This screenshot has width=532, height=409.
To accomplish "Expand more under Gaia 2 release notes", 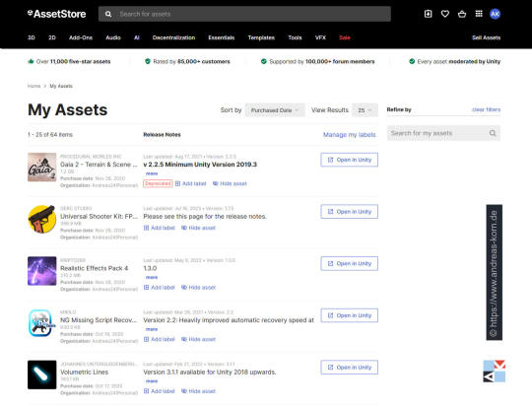I will coord(152,173).
